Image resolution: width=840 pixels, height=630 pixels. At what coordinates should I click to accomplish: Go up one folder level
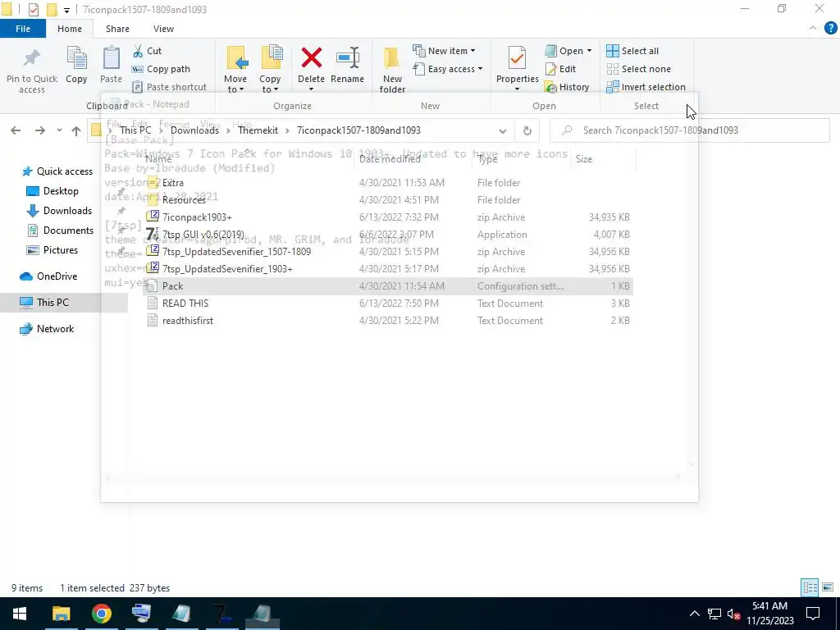click(76, 130)
